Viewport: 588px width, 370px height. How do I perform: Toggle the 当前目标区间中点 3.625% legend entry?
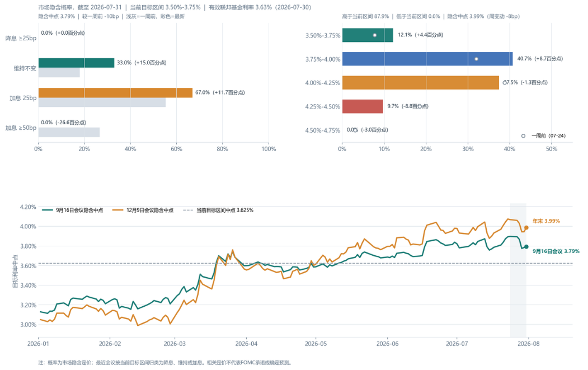(218, 210)
